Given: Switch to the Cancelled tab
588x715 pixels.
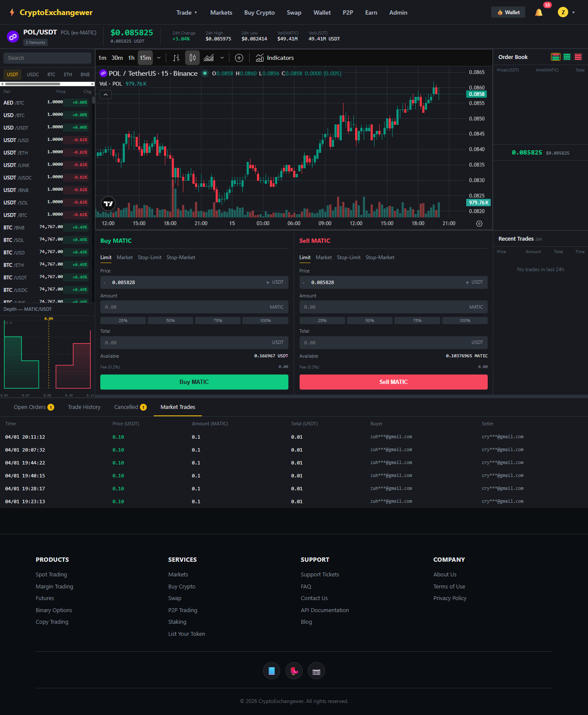Looking at the screenshot, I should [x=130, y=407].
